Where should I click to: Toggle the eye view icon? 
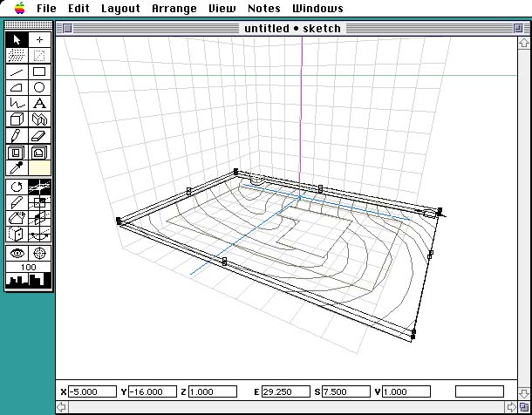(17, 253)
